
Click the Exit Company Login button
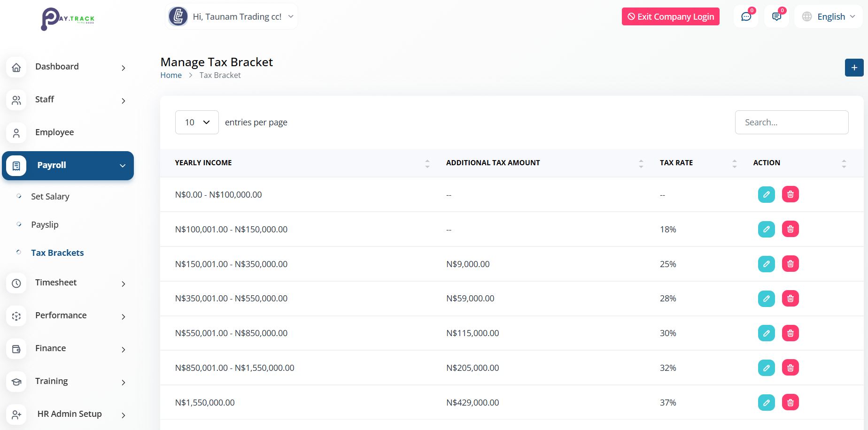(670, 16)
